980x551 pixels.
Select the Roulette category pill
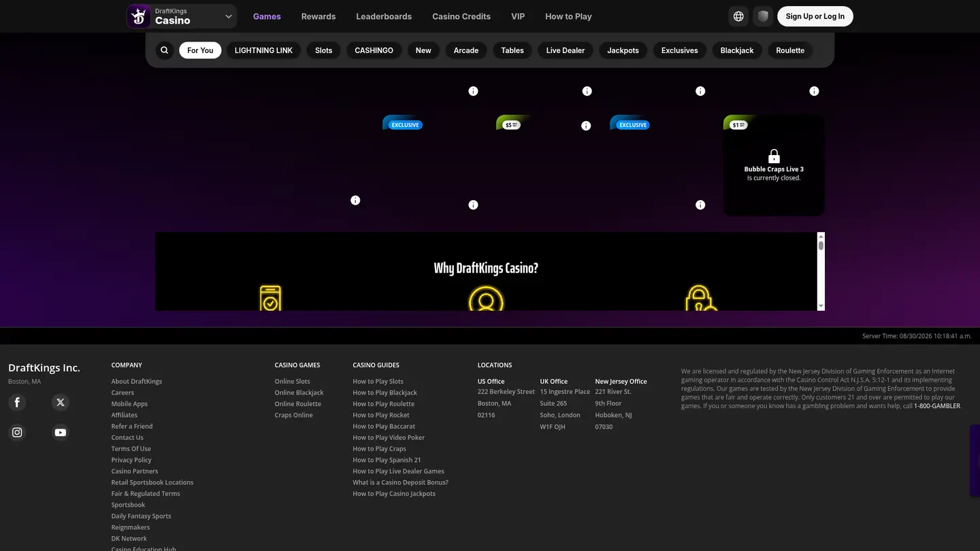click(x=790, y=50)
